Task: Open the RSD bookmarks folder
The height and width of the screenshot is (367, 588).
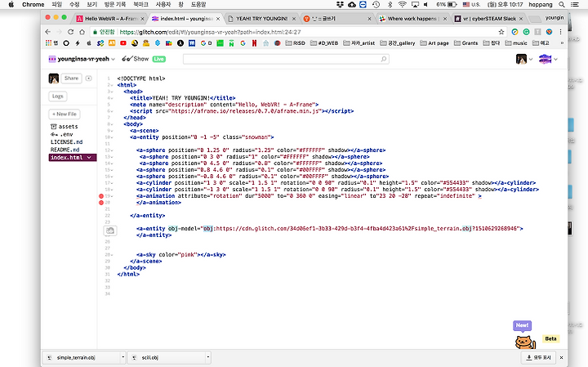Action: (295, 43)
